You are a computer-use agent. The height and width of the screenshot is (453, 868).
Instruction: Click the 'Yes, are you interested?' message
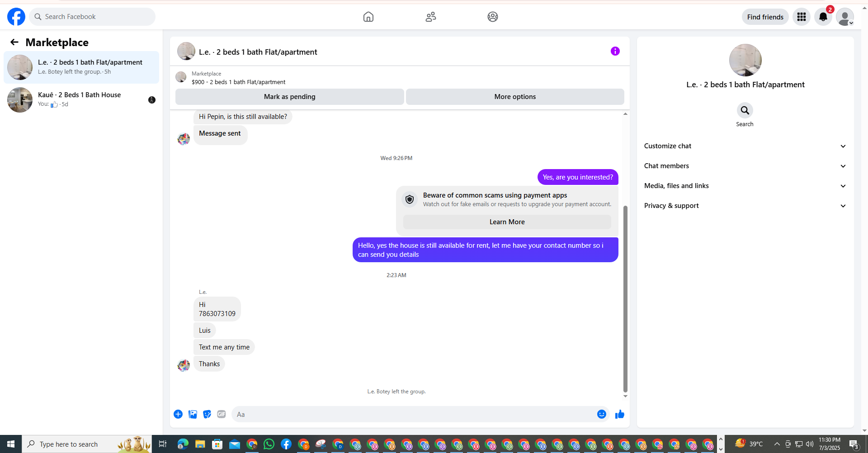(x=578, y=177)
